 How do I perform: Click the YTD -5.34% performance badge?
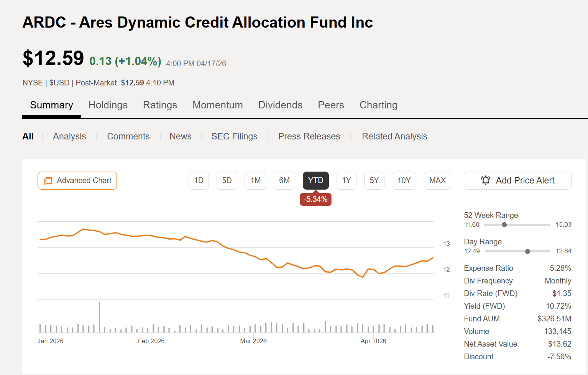tap(315, 199)
